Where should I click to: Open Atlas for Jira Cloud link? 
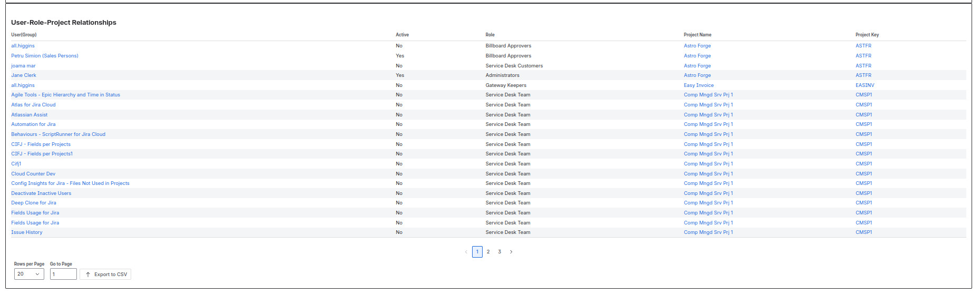point(33,105)
